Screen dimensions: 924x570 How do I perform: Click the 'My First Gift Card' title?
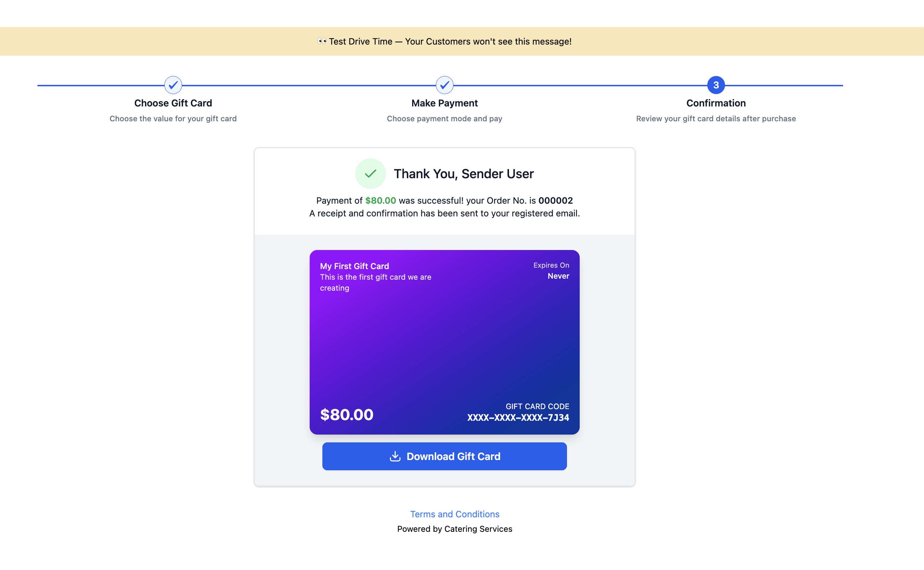[x=354, y=266]
